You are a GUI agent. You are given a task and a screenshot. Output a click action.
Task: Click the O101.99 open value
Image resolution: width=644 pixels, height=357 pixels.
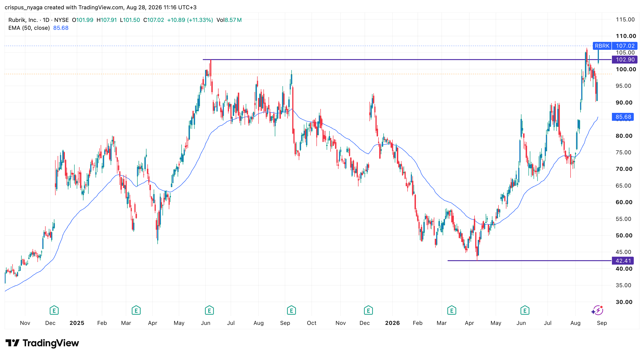pyautogui.click(x=83, y=20)
